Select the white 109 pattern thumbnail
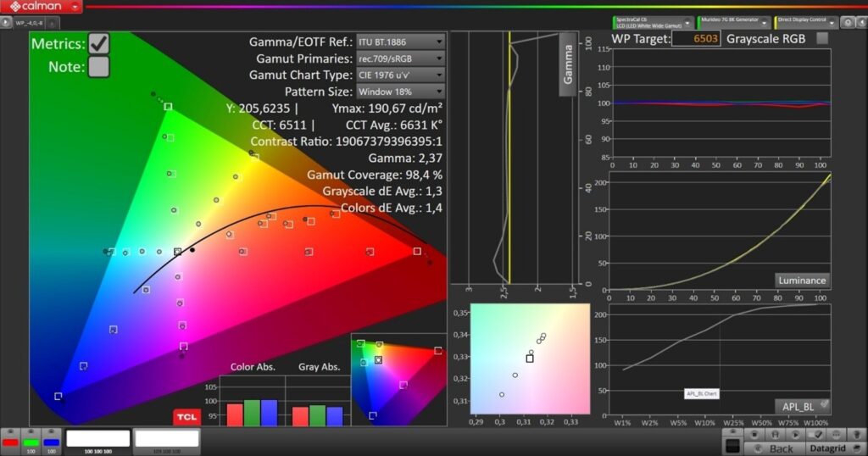 pos(167,442)
